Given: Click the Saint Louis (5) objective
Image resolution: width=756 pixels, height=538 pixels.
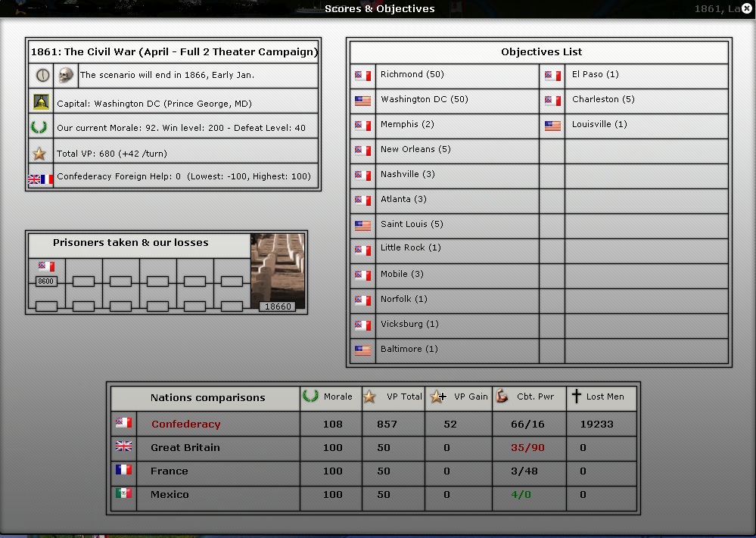Looking at the screenshot, I should (x=412, y=224).
